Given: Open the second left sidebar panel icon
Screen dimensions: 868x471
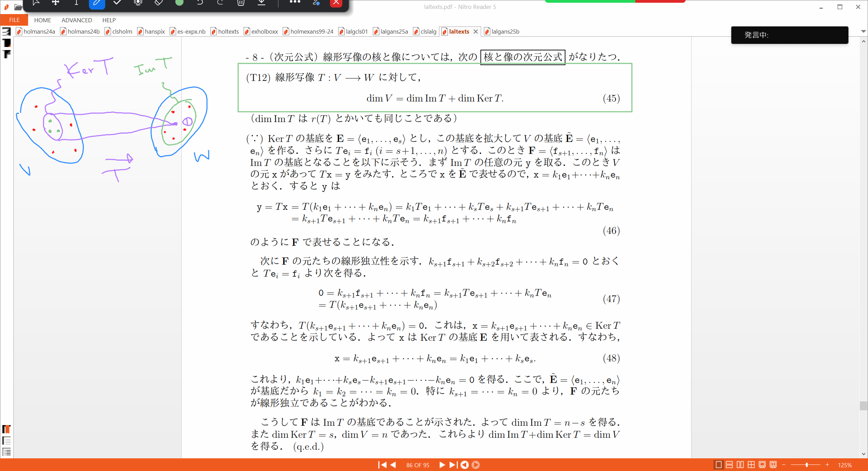Looking at the screenshot, I should pyautogui.click(x=7, y=43).
